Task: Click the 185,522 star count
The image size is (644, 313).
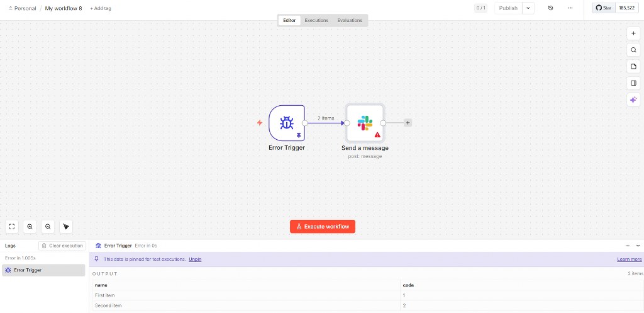Action: pos(627,8)
